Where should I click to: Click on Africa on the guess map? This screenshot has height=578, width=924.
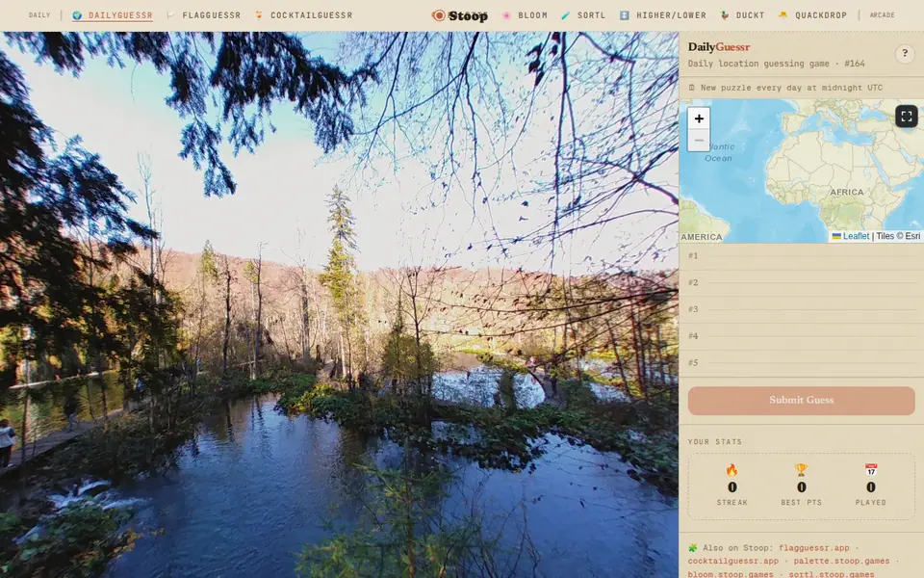[846, 193]
